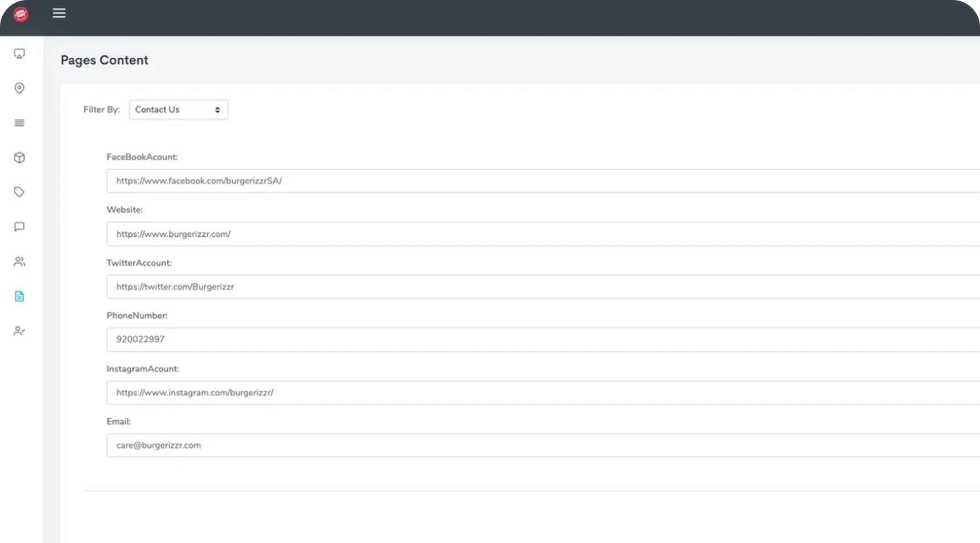Open the cube box icon in sidebar
Viewport: 980px width, 543px height.
tap(19, 158)
